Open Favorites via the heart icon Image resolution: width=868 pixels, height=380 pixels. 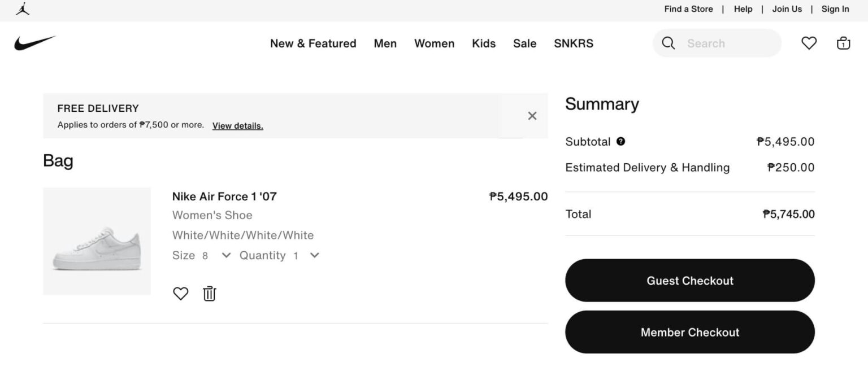tap(809, 43)
